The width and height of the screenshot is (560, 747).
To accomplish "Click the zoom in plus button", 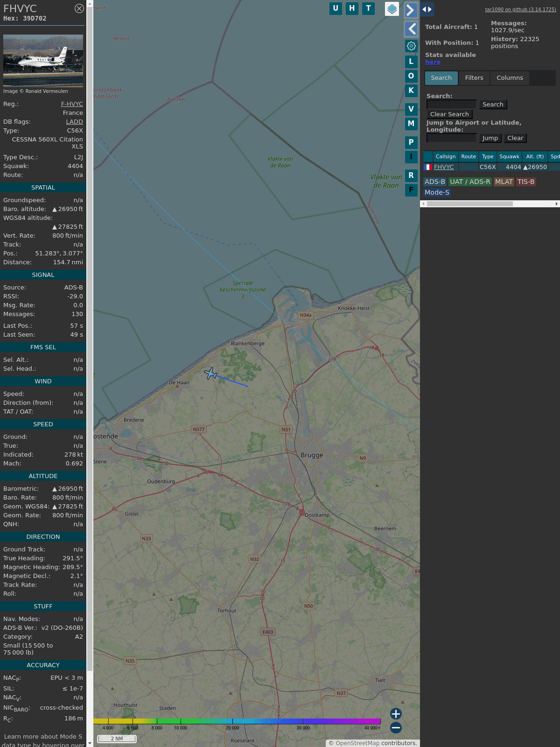I will pyautogui.click(x=396, y=714).
